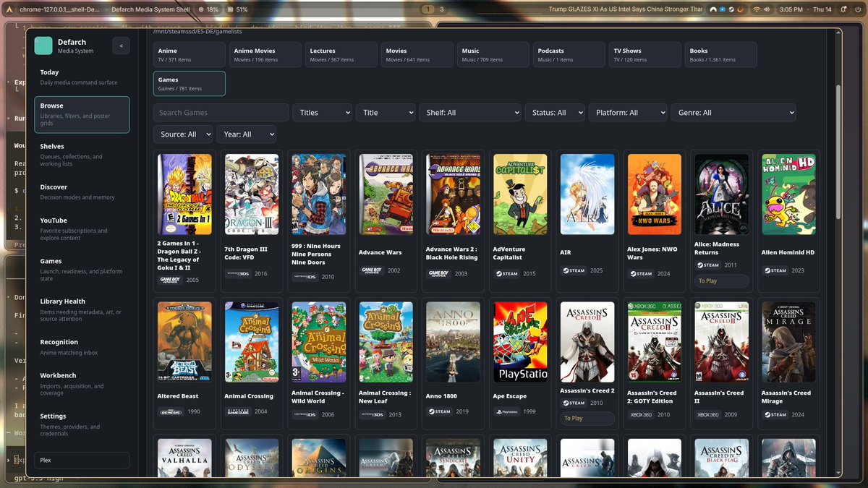Click the Steam badge under Assassin's Creed Mirage
The image size is (868, 488).
(775, 415)
